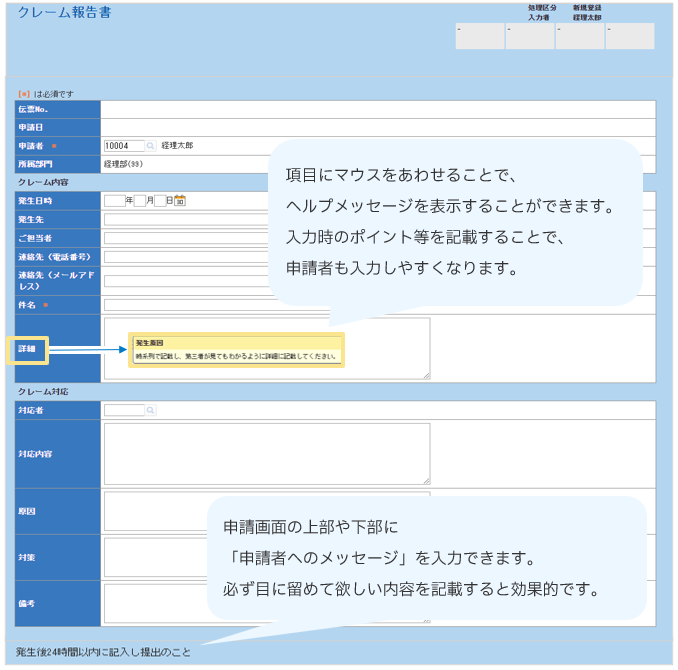Screen dimensions: 678x670
Task: Click the 申請者 code field showing 10004
Action: [124, 146]
